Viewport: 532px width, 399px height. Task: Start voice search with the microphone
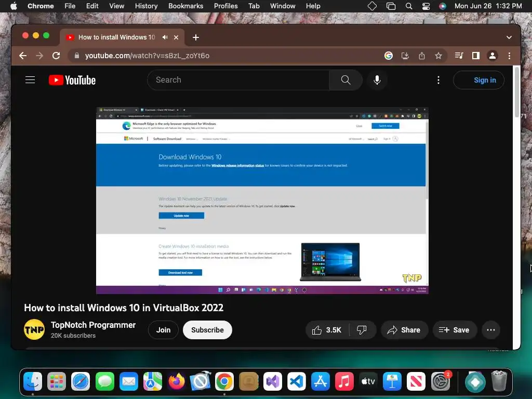[x=377, y=80]
